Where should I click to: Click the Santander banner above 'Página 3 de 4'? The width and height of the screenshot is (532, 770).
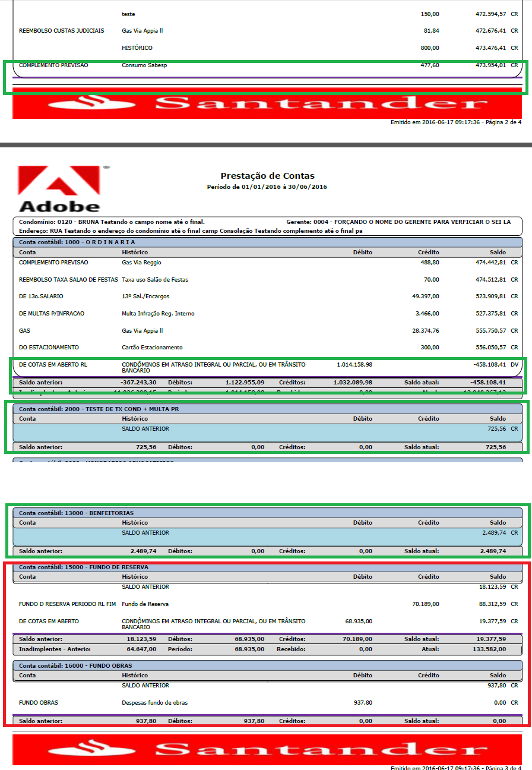(x=267, y=749)
